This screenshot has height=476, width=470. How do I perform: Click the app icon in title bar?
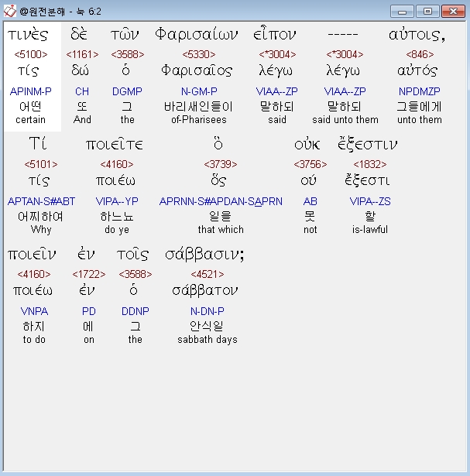tap(10, 12)
